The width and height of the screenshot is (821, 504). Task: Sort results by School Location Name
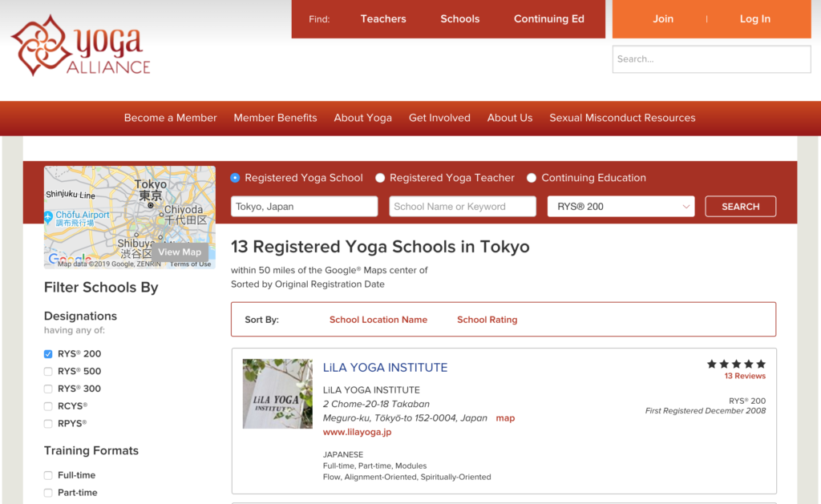pos(378,320)
